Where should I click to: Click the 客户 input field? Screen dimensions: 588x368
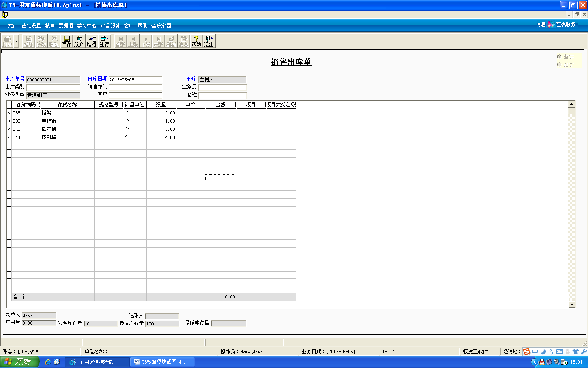coord(135,95)
